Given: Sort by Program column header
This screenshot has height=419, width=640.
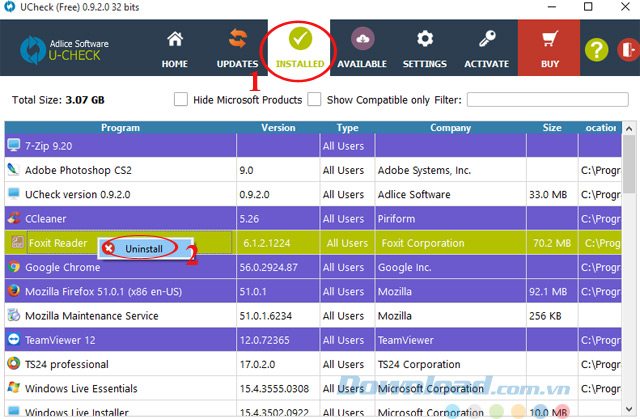Looking at the screenshot, I should (120, 128).
